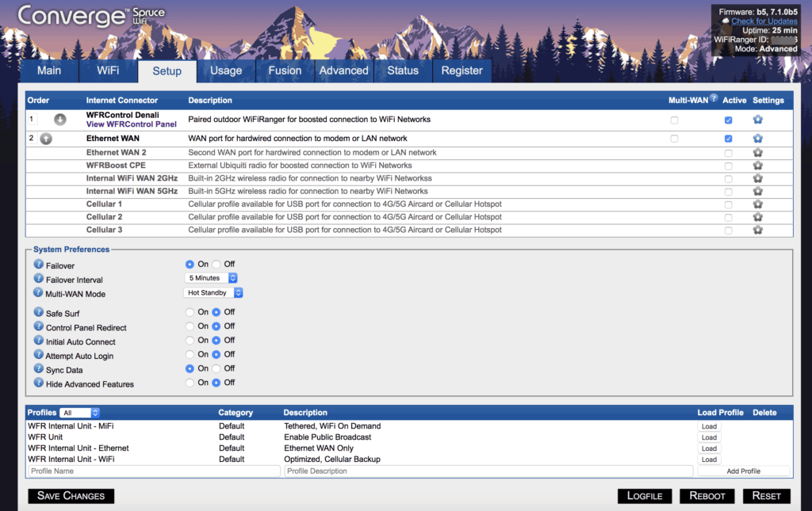The image size is (812, 511).
Task: Click the Reboot button
Action: coord(707,496)
